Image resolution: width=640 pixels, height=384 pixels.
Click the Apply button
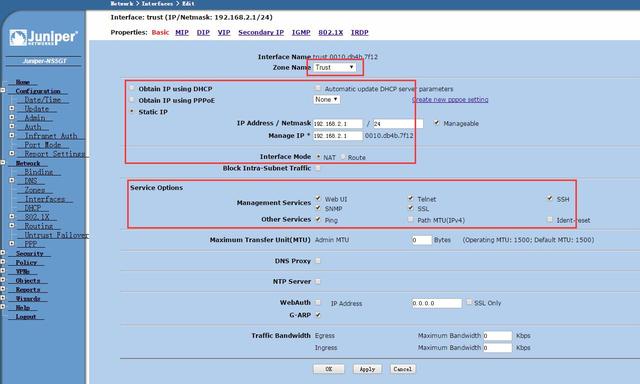367,369
